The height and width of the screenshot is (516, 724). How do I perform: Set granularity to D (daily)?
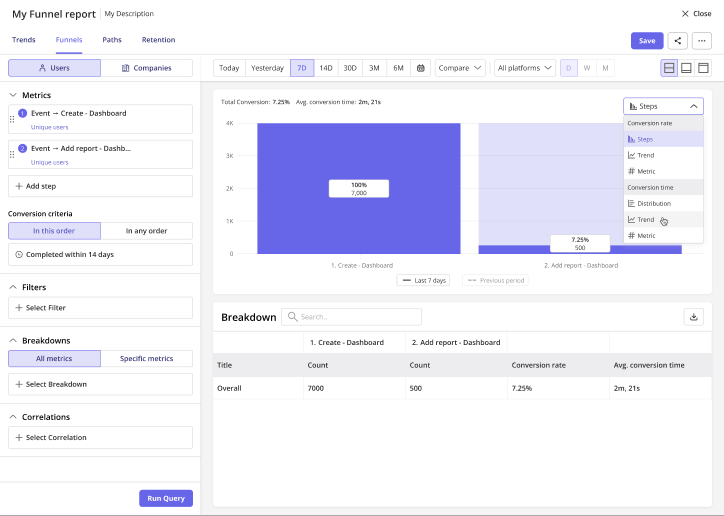(x=568, y=68)
